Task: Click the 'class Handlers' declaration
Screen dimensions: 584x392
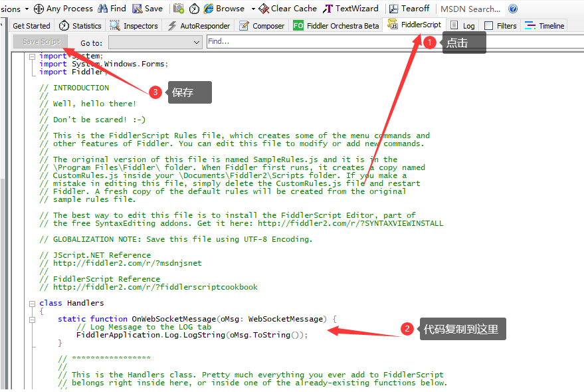Action: coord(72,304)
